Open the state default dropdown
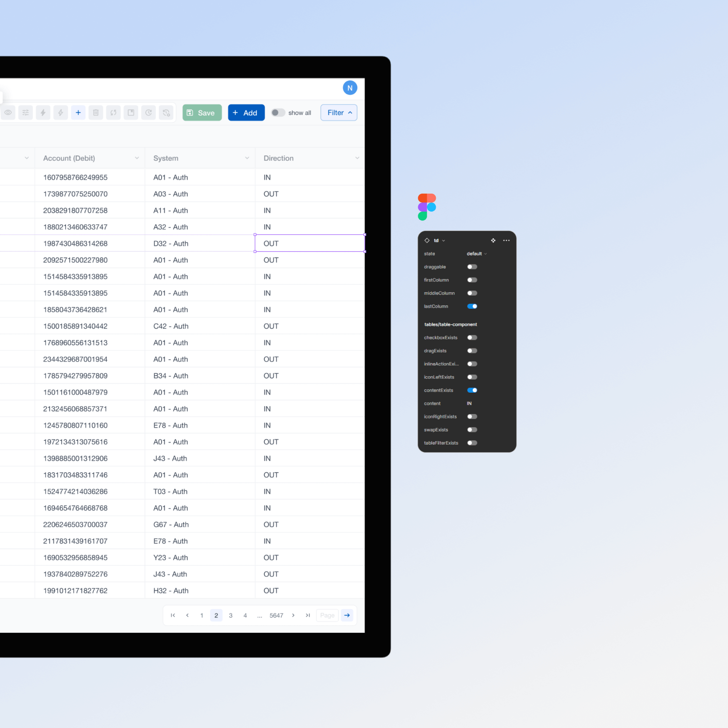728x728 pixels. [477, 254]
